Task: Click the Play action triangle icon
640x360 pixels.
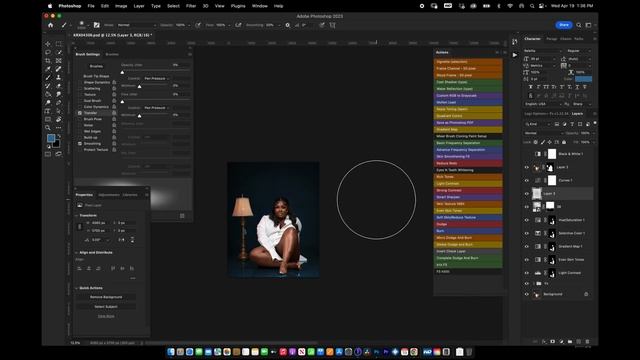Action: click(515, 55)
